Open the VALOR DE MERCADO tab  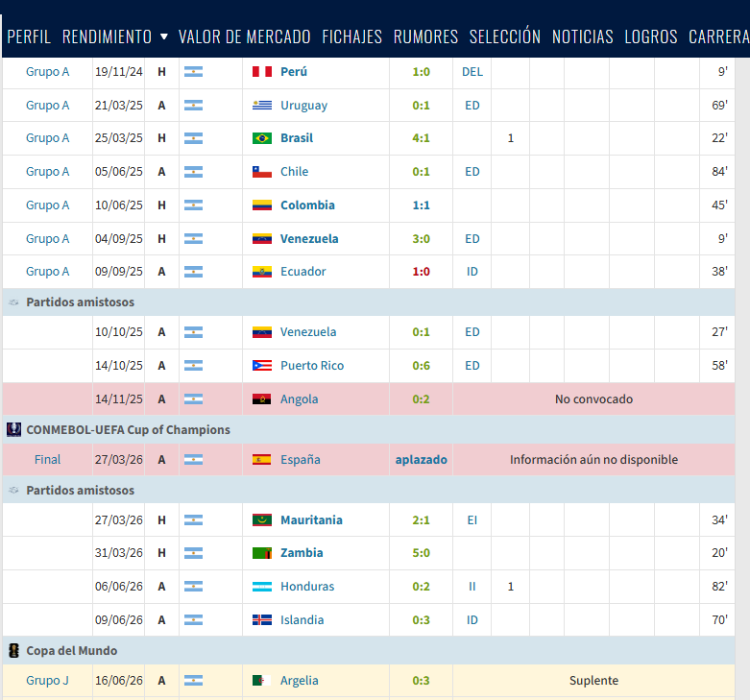245,36
